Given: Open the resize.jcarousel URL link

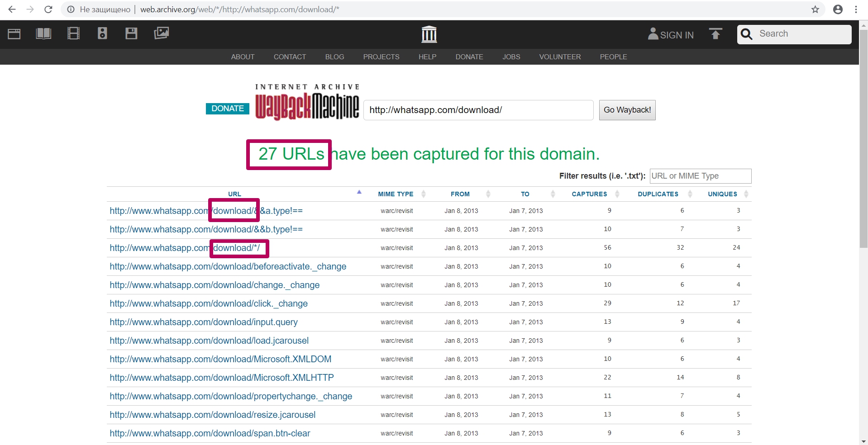Looking at the screenshot, I should [x=213, y=415].
